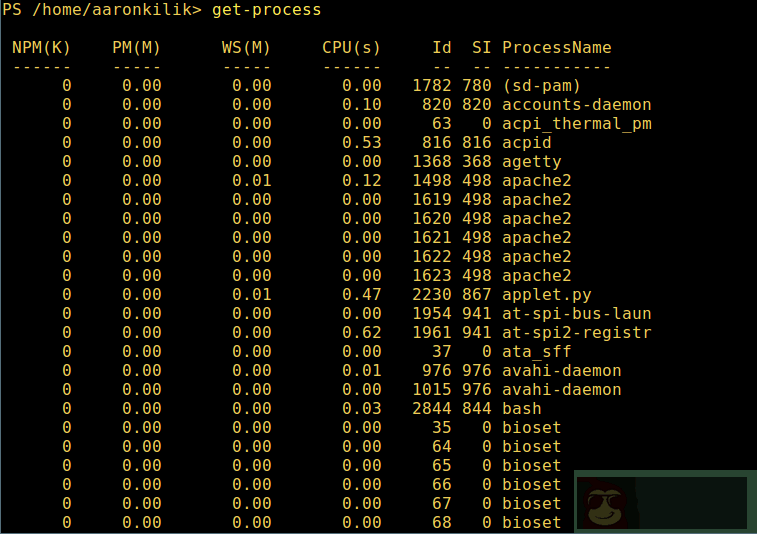Click the Id column header
The height and width of the screenshot is (534, 757).
[441, 48]
